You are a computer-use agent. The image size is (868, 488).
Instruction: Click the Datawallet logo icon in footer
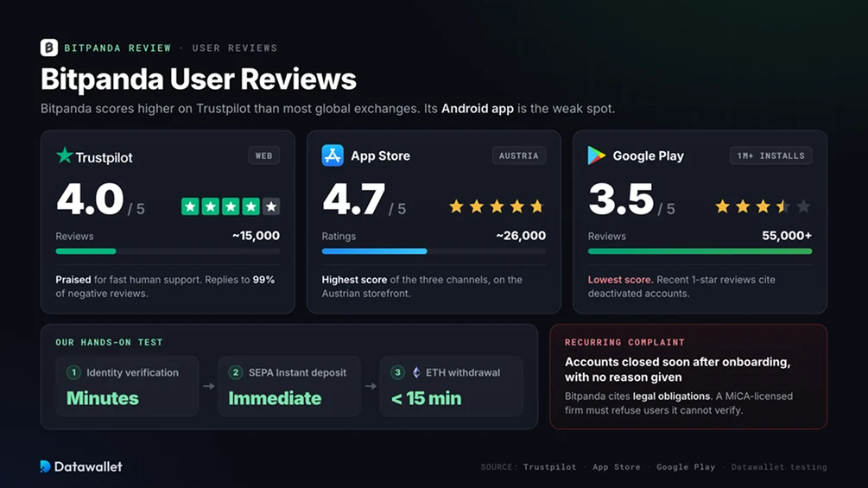tap(46, 466)
